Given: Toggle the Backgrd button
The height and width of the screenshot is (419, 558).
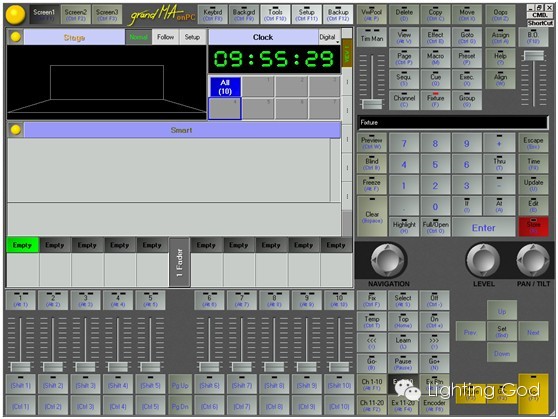Looking at the screenshot, I should click(x=244, y=15).
